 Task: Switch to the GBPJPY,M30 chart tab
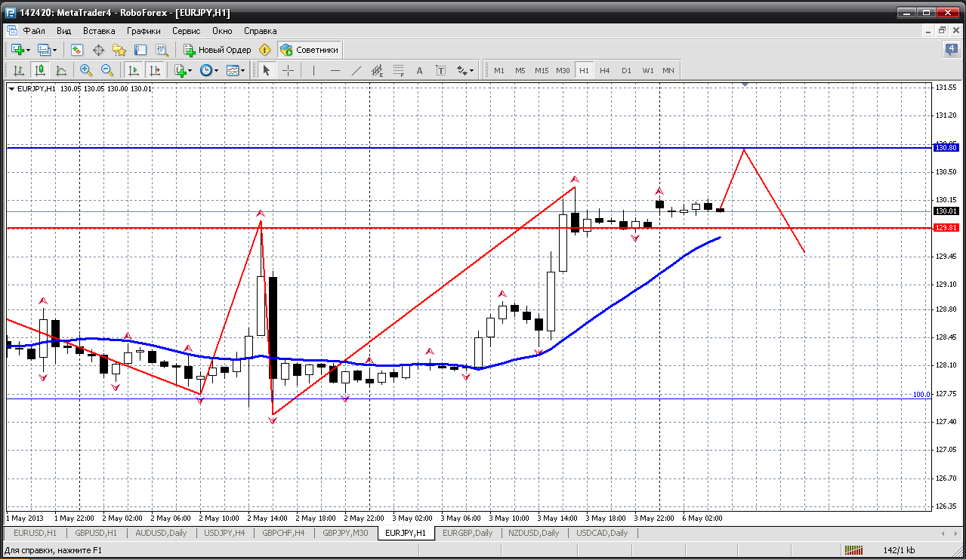point(346,533)
